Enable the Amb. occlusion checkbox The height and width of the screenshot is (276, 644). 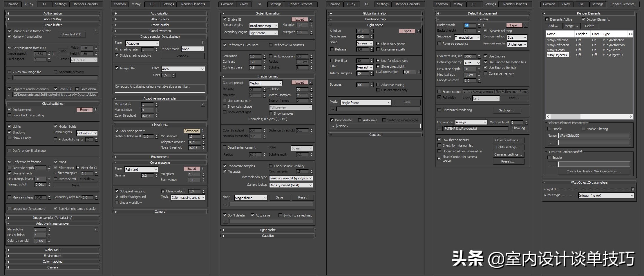271,56
